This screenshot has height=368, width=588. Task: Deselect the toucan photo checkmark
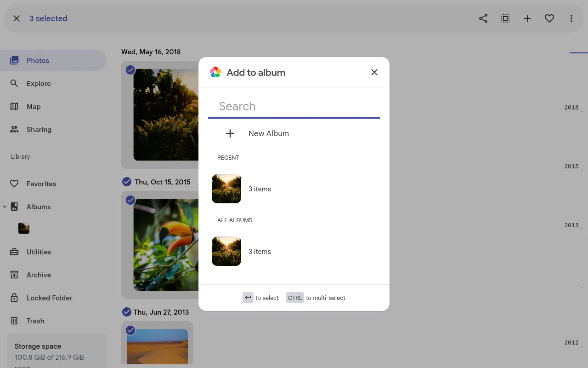click(x=130, y=200)
